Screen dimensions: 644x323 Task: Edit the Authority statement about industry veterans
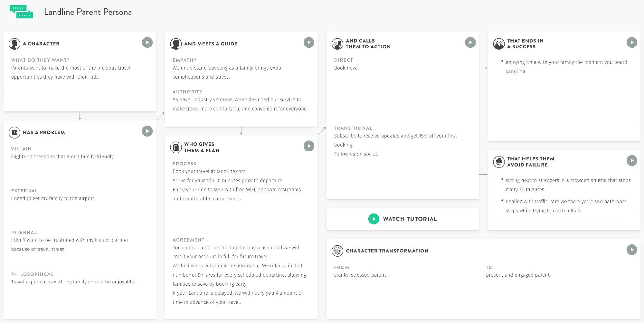(240, 104)
